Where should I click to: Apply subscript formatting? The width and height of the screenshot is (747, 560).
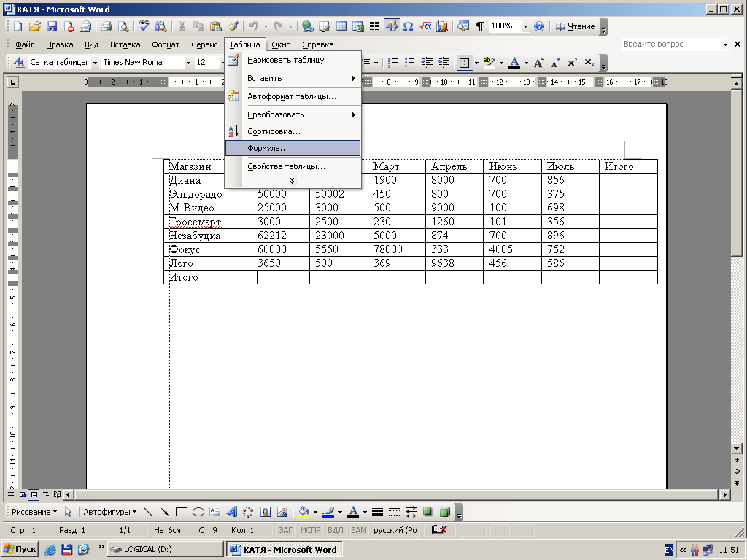tap(589, 63)
